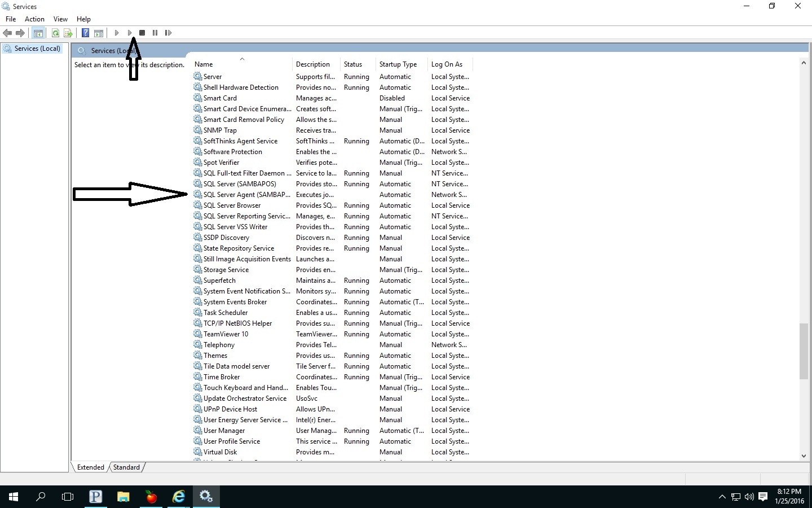Sort by the Name column header
812x508 pixels.
[242, 64]
